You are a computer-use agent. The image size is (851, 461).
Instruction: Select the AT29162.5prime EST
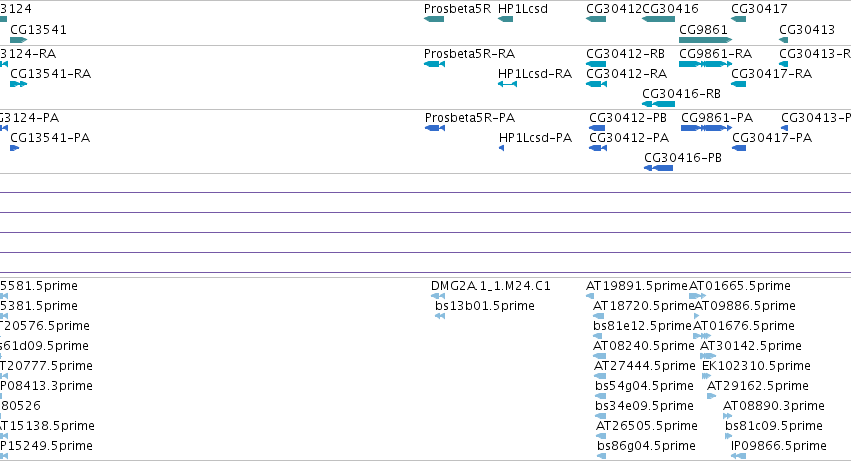point(712,396)
